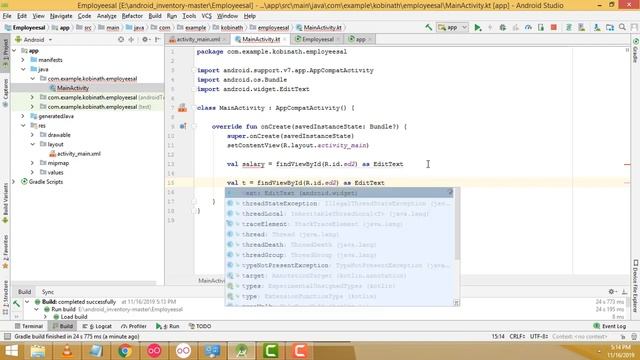
Task: Open the Event Log
Action: [610, 326]
